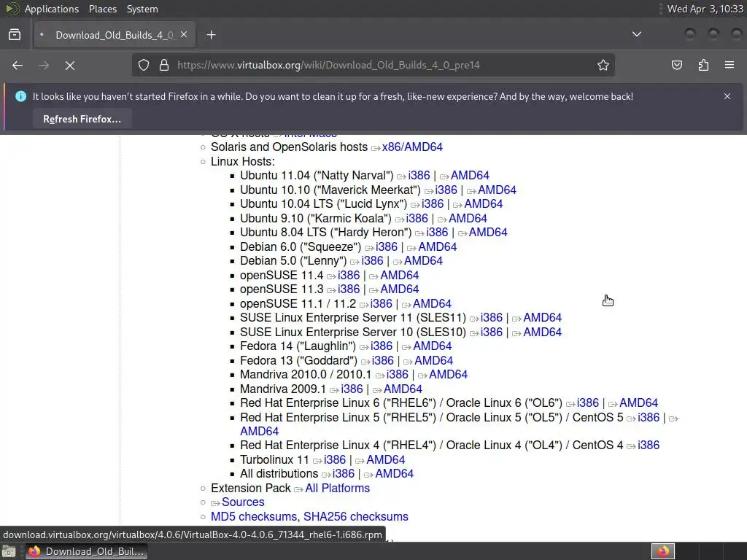Download All distributions i386 installer
This screenshot has height=560, width=747.
click(344, 474)
